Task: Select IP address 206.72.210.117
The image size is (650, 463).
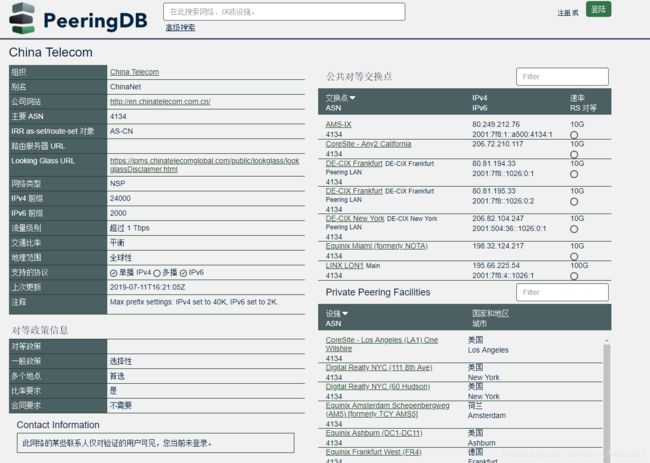Action: 497,144
